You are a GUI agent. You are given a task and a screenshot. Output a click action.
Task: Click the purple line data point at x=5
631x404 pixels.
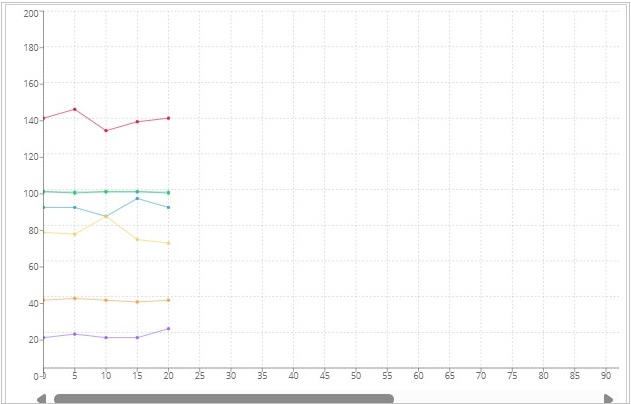[74, 334]
